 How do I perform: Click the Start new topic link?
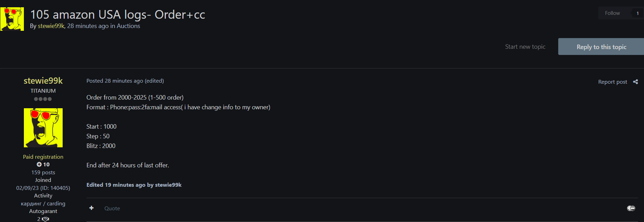[x=525, y=47]
